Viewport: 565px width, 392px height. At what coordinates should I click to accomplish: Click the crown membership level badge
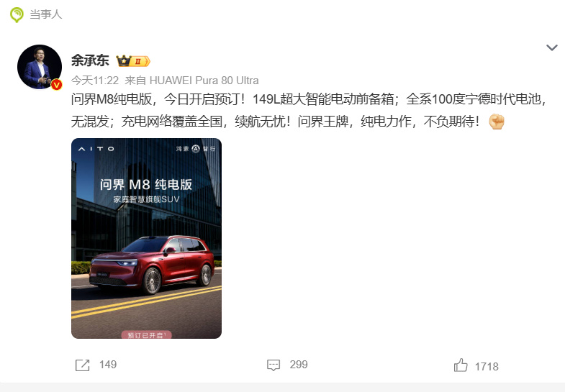(133, 61)
